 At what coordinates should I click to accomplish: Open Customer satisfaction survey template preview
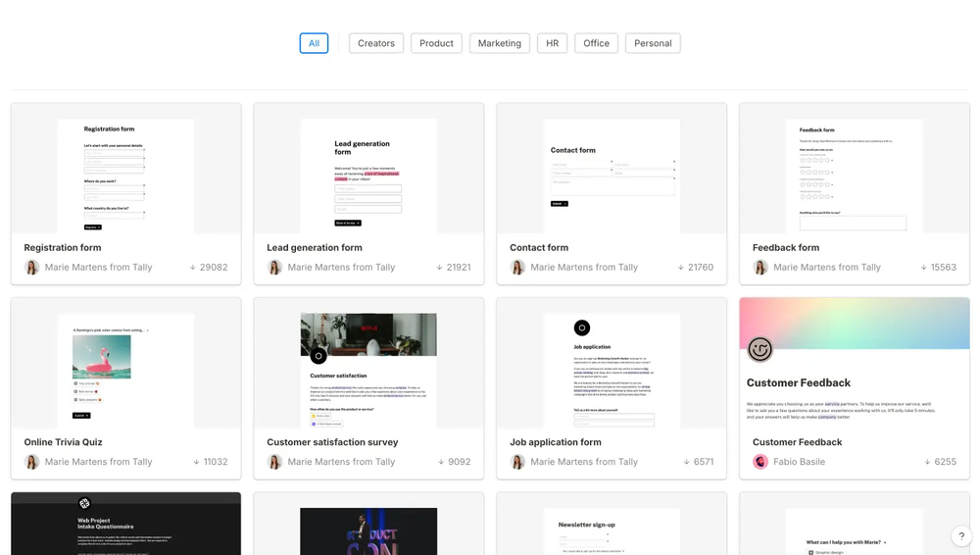click(368, 364)
